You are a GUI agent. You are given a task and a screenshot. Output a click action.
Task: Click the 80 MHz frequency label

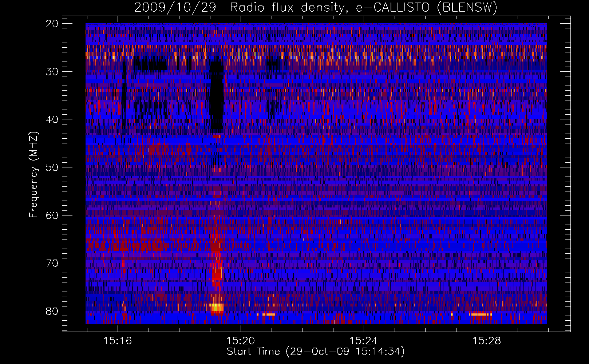pyautogui.click(x=52, y=311)
